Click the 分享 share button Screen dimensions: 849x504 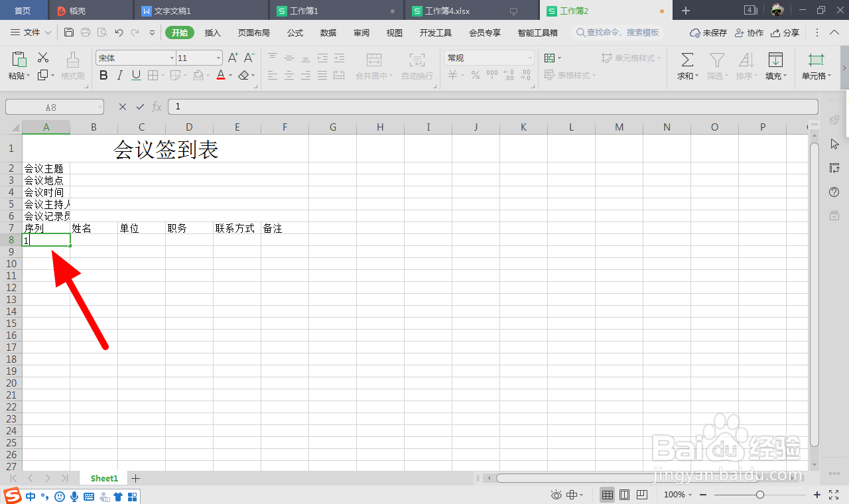[785, 32]
